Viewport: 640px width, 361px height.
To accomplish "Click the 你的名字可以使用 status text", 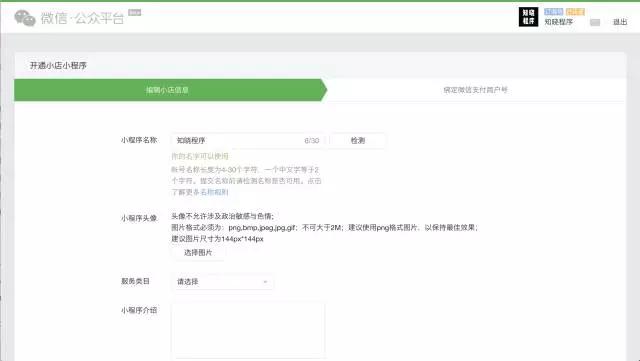I will pos(200,156).
